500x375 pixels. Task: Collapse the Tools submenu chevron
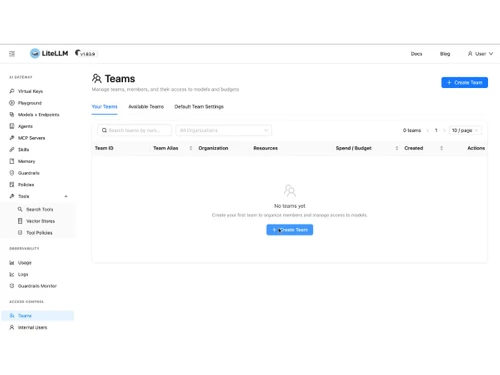click(66, 196)
